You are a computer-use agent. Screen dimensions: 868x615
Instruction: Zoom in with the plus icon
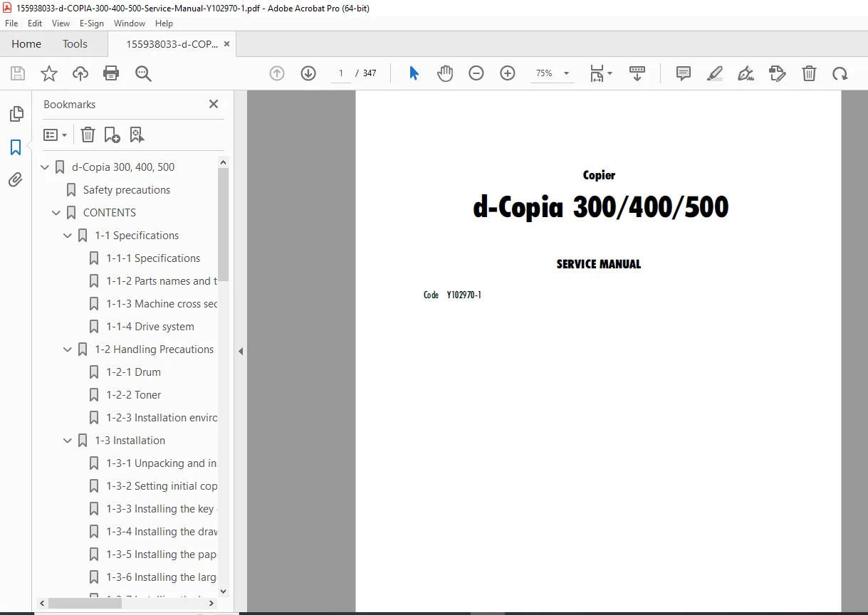(x=508, y=73)
